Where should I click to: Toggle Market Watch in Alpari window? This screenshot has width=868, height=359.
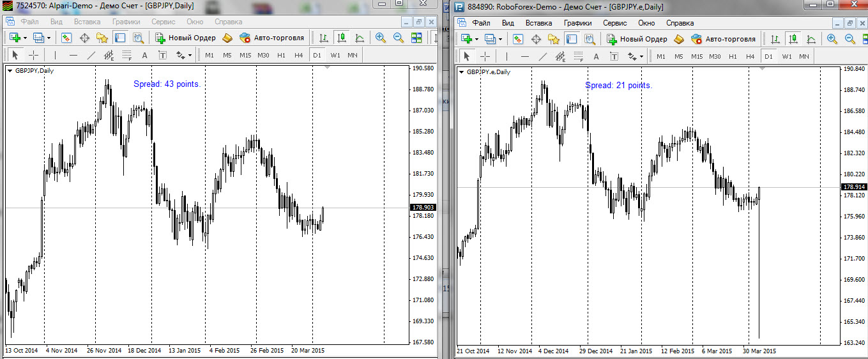tap(67, 38)
